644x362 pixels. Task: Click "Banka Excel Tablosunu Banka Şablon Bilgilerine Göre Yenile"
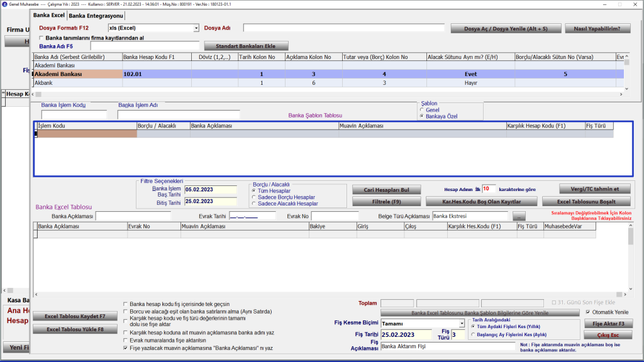480,313
